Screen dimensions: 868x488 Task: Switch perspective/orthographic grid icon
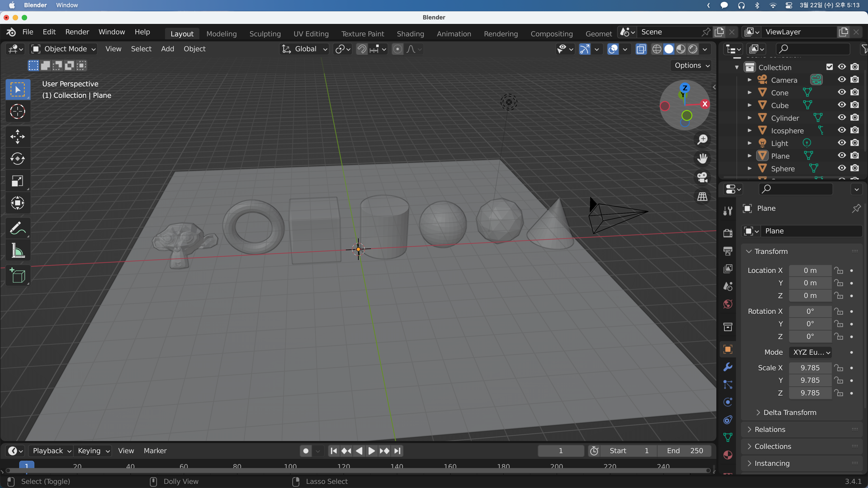702,196
